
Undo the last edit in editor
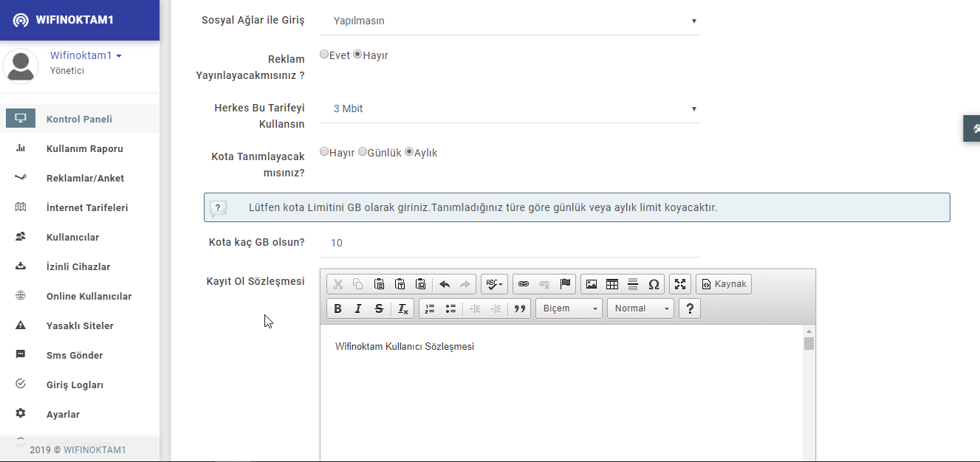coord(445,284)
